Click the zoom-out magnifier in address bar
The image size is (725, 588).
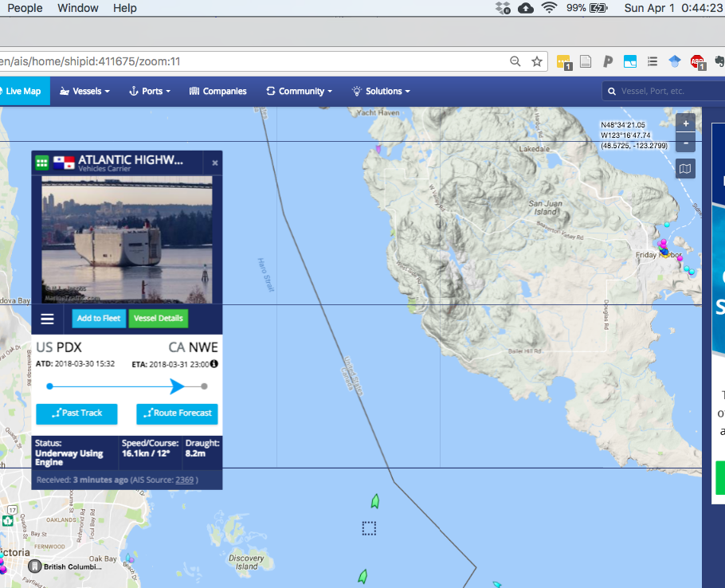[515, 61]
